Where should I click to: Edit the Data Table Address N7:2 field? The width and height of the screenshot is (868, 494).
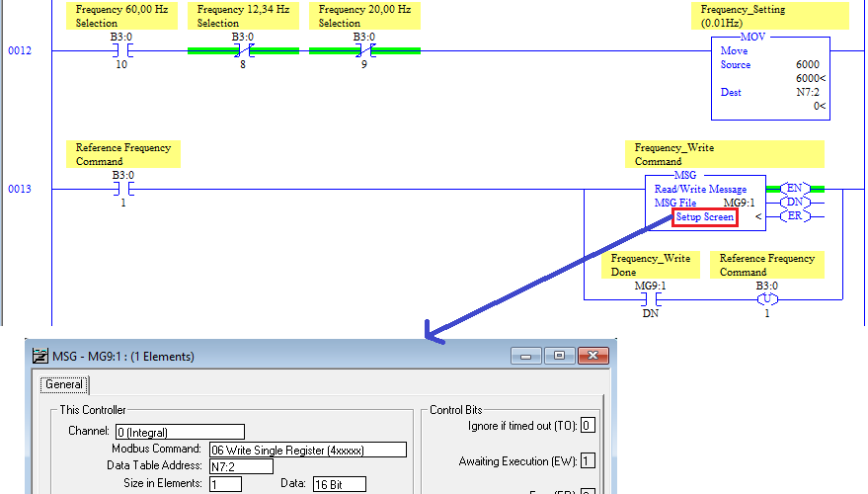coord(241,467)
